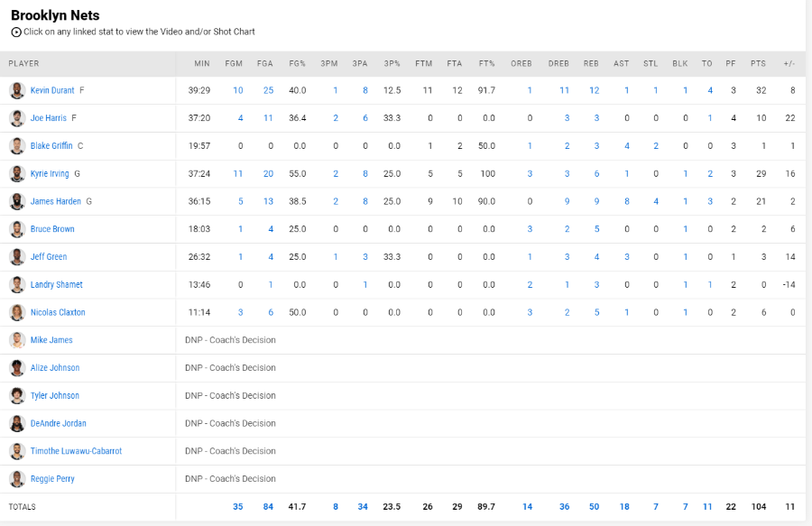Select the OREB column header
Viewport: 812px width, 526px height.
point(521,64)
